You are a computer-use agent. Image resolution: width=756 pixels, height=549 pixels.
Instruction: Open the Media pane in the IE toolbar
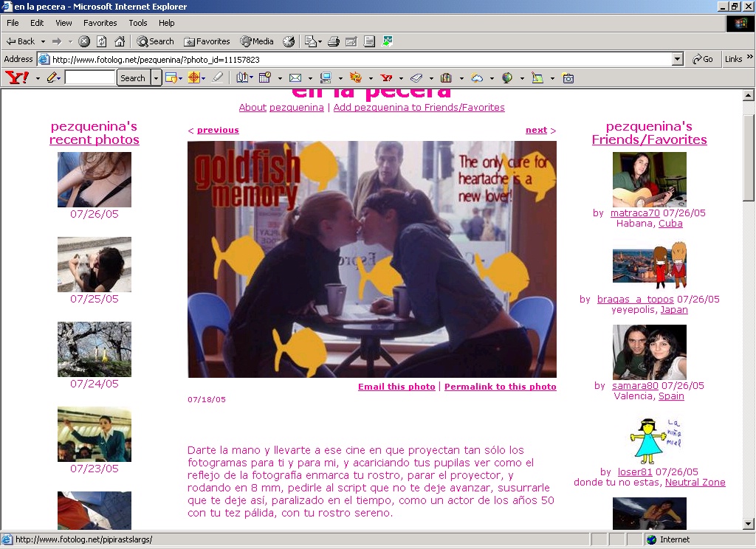pos(257,41)
